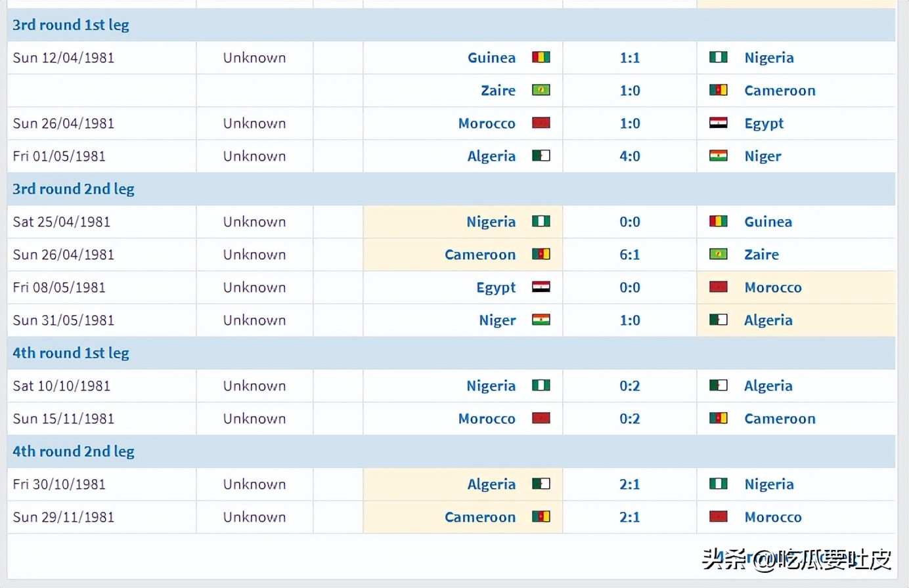Viewport: 909px width, 588px height.
Task: Open Guinea team link in 1:1 match
Action: [491, 58]
